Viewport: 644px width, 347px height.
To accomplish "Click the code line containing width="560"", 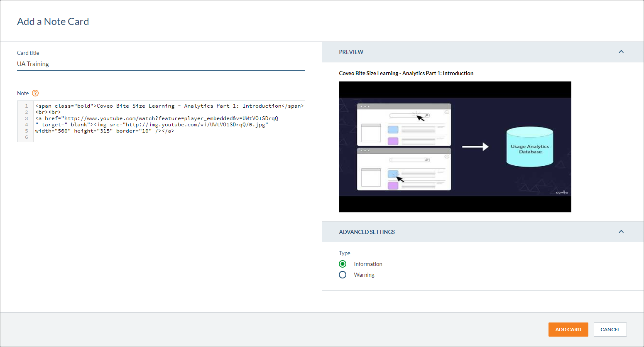I will pyautogui.click(x=105, y=131).
